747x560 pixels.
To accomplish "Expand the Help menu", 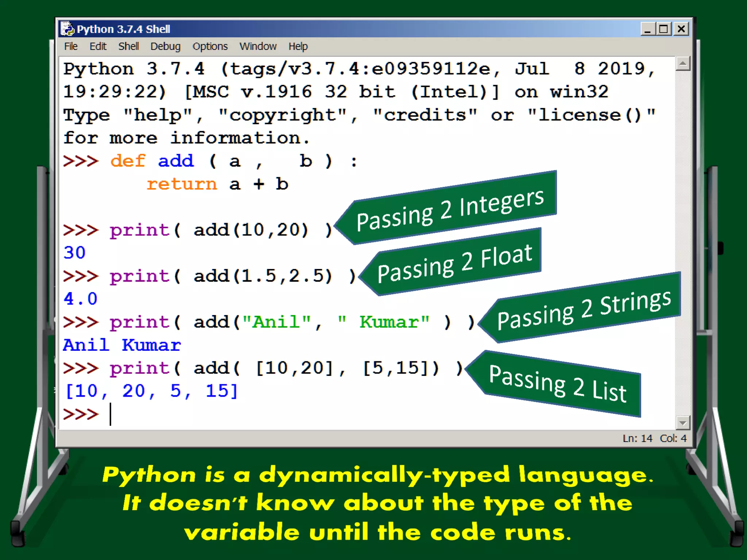I will click(298, 47).
